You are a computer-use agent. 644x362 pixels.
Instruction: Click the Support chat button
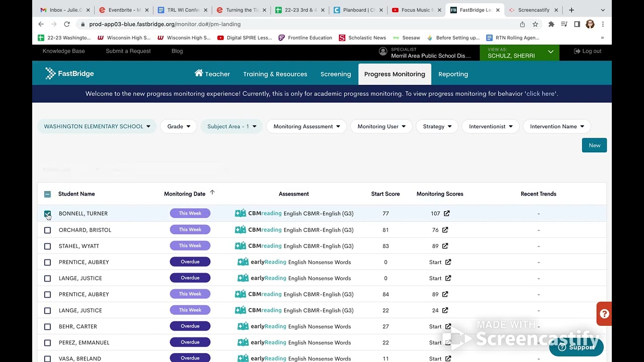click(576, 347)
